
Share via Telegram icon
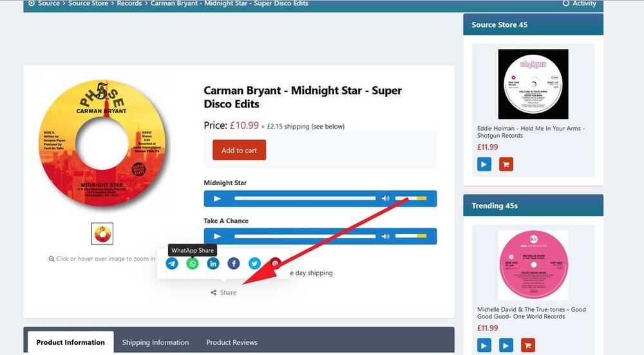click(172, 264)
